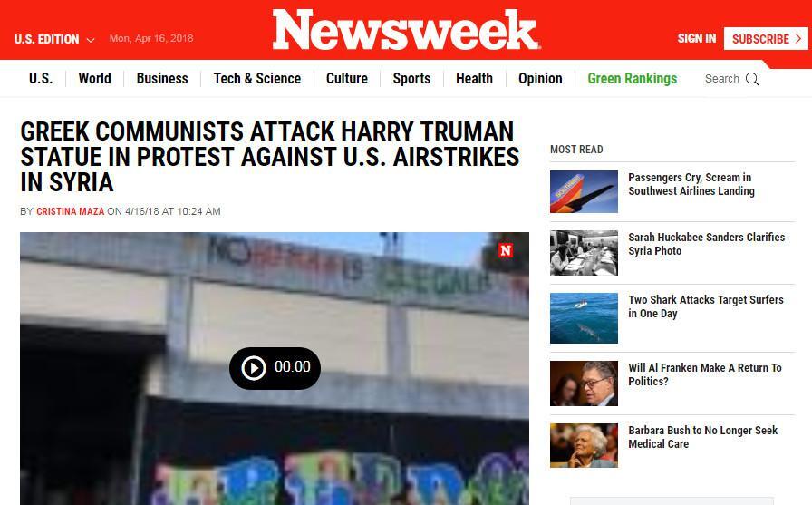Click the Search field text
The width and height of the screenshot is (812, 505).
click(x=722, y=79)
